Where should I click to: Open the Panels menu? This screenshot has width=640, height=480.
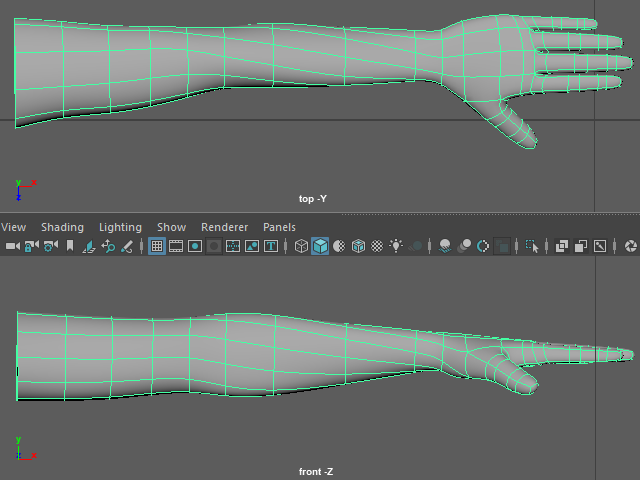coord(279,227)
